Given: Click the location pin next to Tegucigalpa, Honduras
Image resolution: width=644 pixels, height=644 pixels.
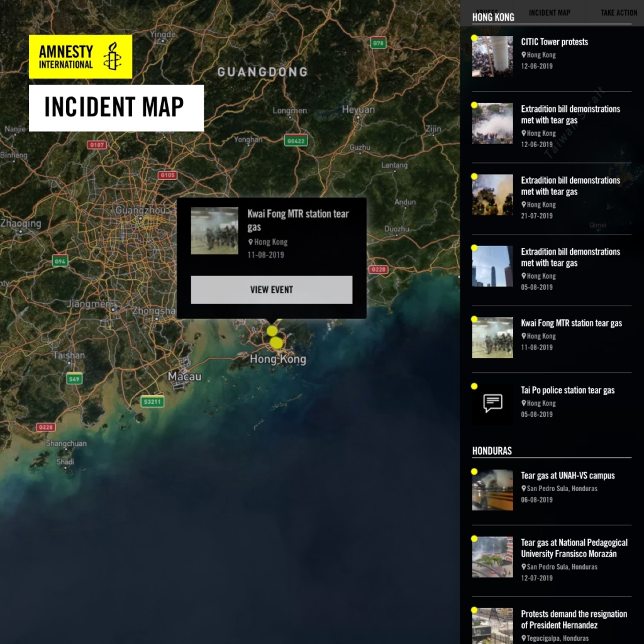Looking at the screenshot, I should [523, 638].
